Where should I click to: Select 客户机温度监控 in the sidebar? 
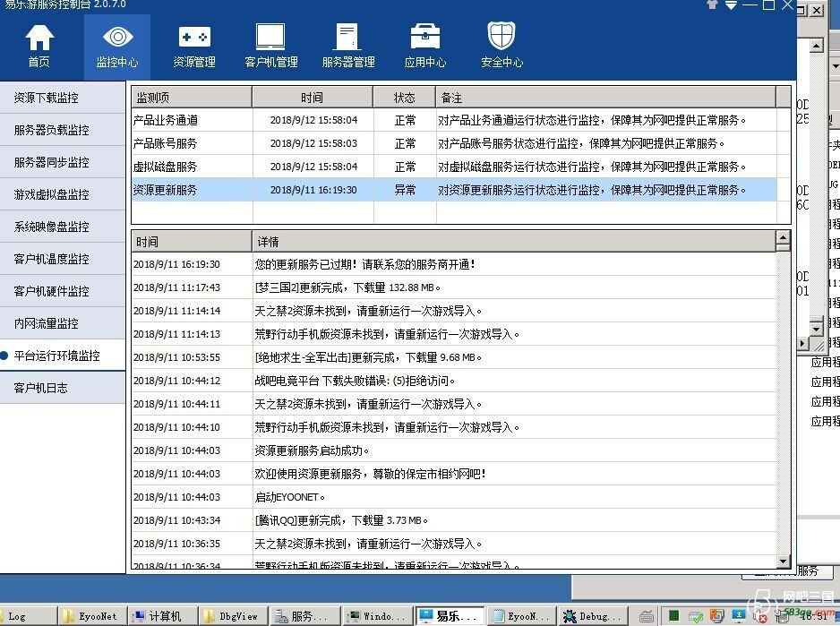click(x=63, y=258)
